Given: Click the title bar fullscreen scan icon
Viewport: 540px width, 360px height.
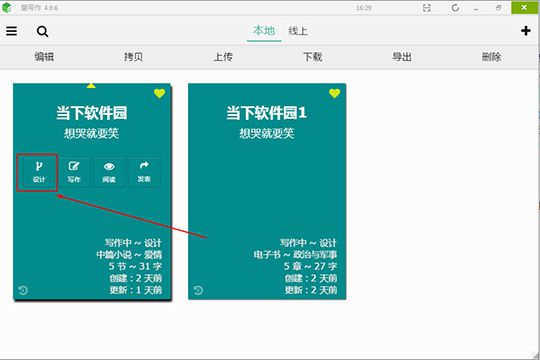Looking at the screenshot, I should 427,8.
